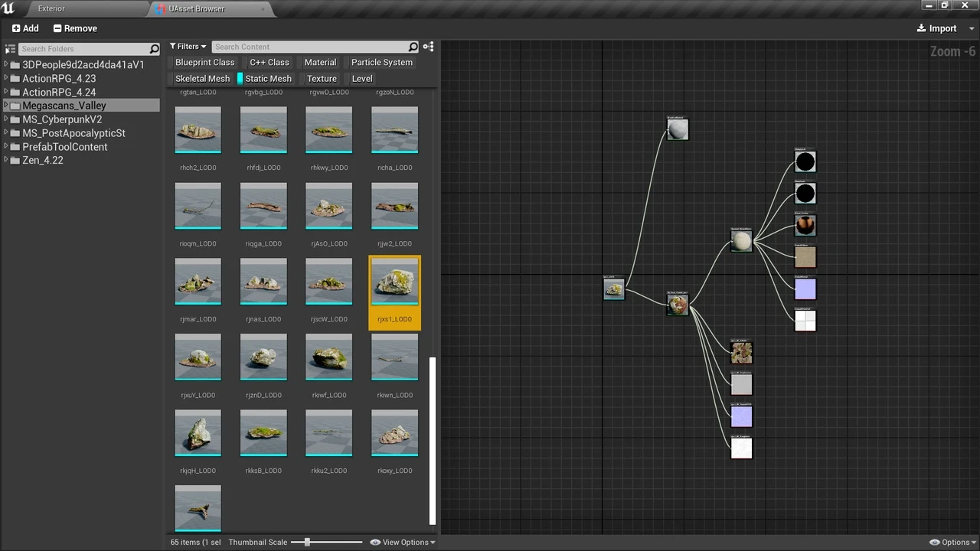This screenshot has height=551, width=980.
Task: Open the View Options dropdown
Action: (403, 543)
